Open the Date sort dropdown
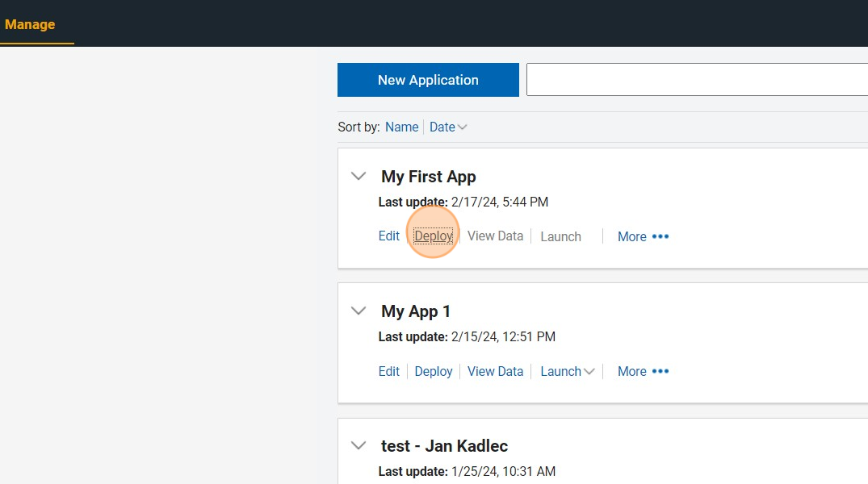This screenshot has height=484, width=868. coord(448,127)
